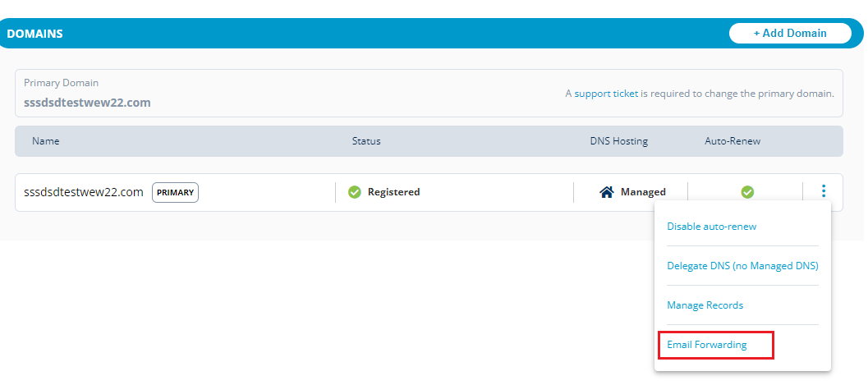Click the Registered status text
The height and width of the screenshot is (385, 868).
[x=393, y=192]
